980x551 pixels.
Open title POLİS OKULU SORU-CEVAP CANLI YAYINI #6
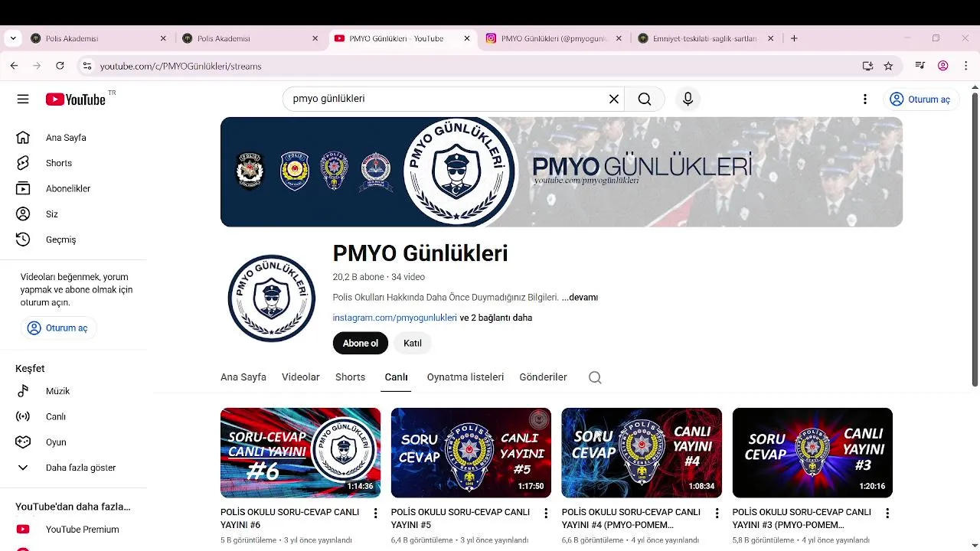[290, 518]
